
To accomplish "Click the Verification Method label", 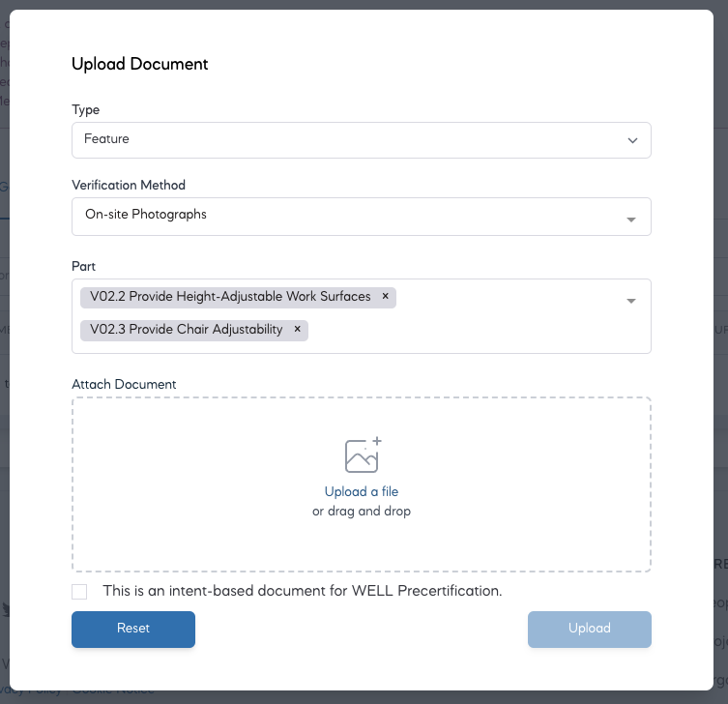I will (x=129, y=185).
